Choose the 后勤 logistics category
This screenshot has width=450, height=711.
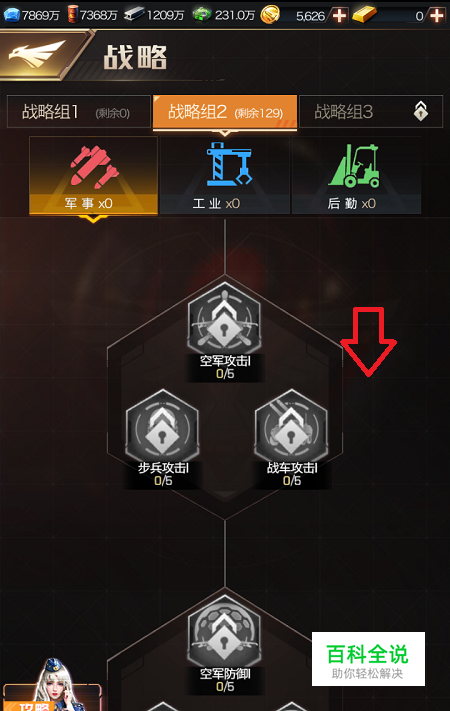click(356, 175)
